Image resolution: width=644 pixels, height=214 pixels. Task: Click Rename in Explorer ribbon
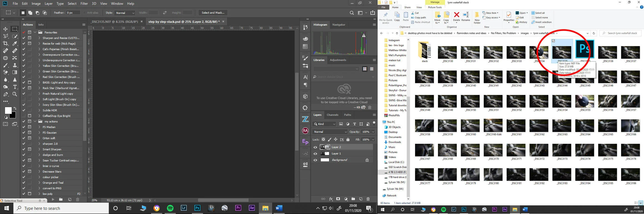click(466, 16)
